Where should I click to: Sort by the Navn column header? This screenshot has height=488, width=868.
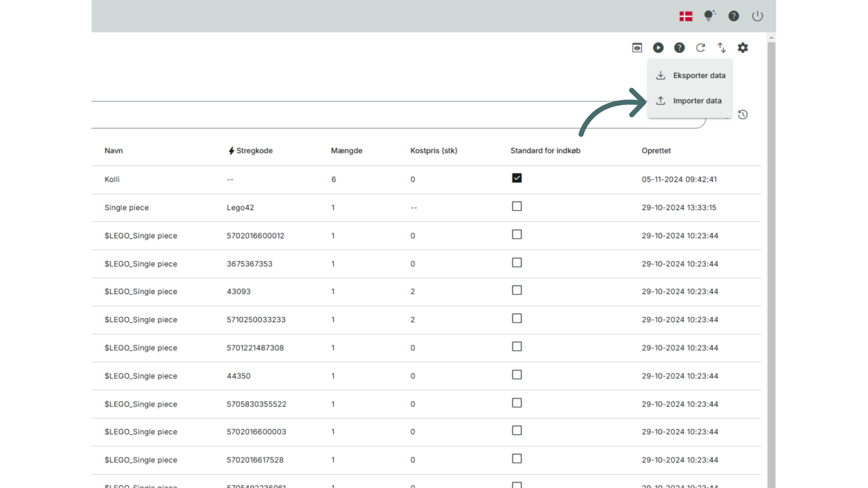pyautogui.click(x=113, y=151)
